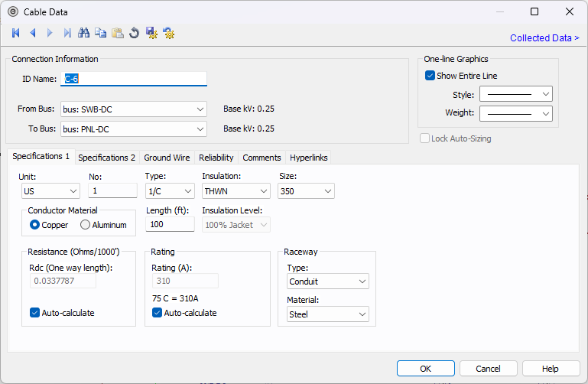Open Insulation dropdown showing THWN
Viewport: 588px width, 384px height.
(236, 191)
